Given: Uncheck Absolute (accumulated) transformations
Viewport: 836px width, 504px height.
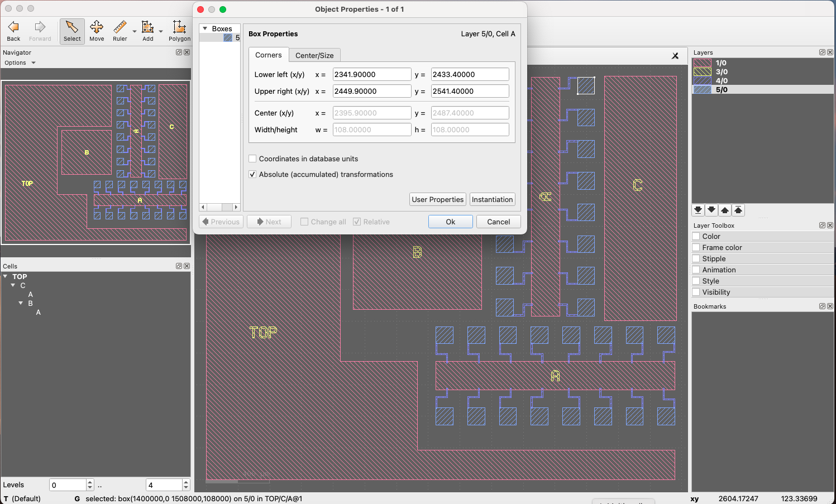Looking at the screenshot, I should tap(252, 175).
